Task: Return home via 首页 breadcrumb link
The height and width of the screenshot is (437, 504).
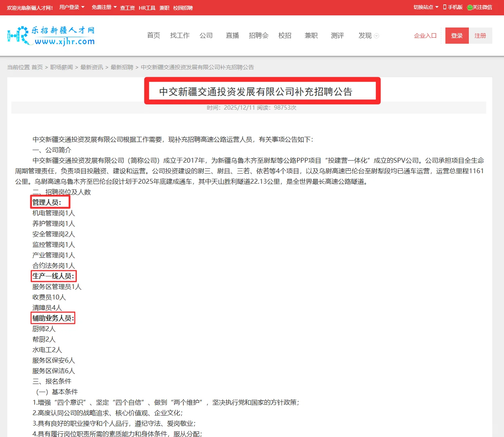Action: coord(37,67)
